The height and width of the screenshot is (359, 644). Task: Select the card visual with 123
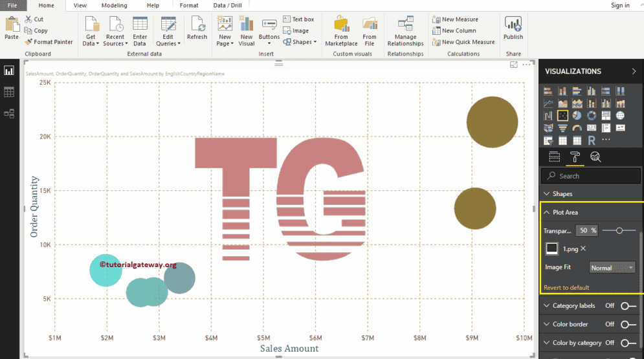(592, 128)
